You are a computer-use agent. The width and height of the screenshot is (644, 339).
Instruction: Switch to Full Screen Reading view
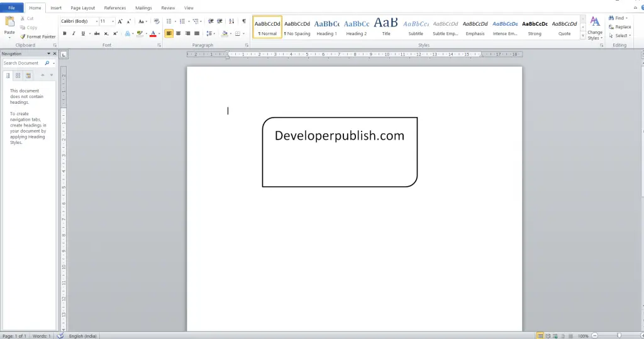pyautogui.click(x=548, y=336)
